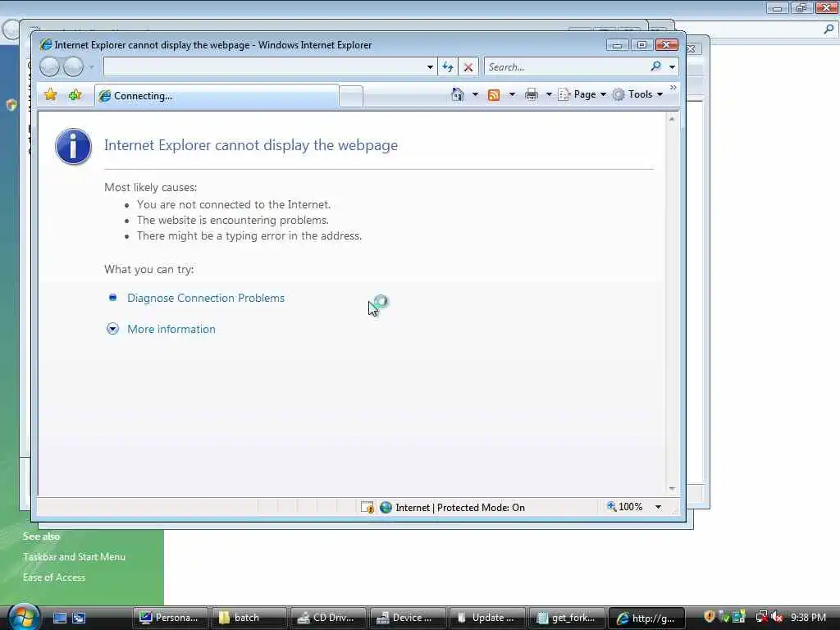Click the Back navigation button
This screenshot has height=630, width=840.
(49, 67)
